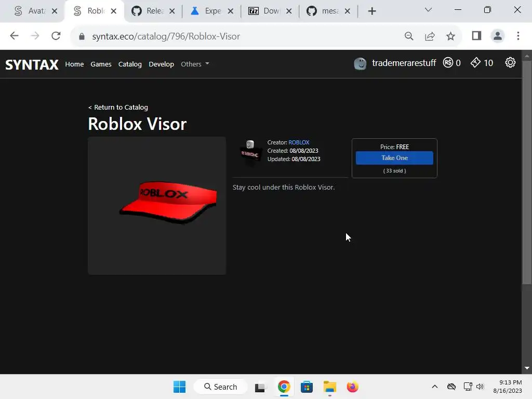Open the Windows Start menu
Screen dimensions: 532x399
click(x=179, y=387)
